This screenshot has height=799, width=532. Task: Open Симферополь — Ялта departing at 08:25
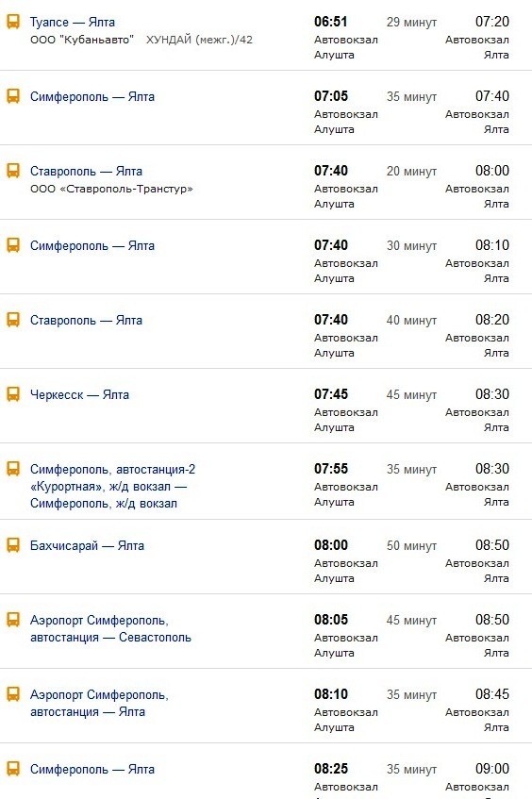[x=92, y=769]
